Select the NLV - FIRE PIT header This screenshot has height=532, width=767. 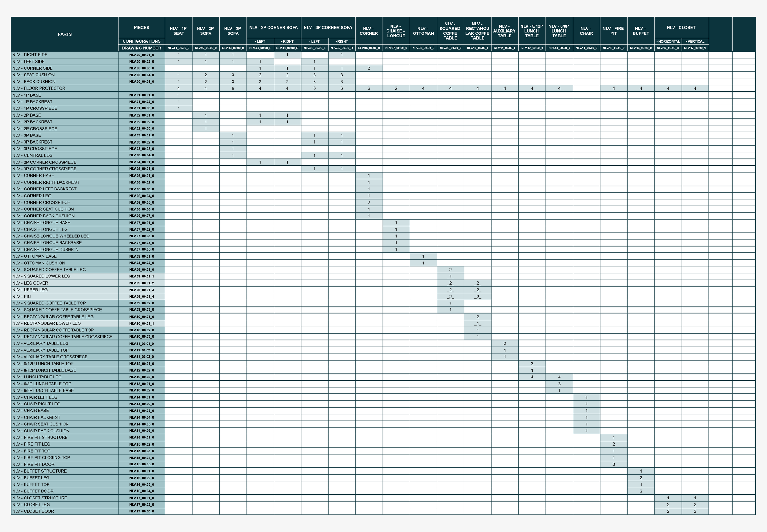click(x=613, y=31)
